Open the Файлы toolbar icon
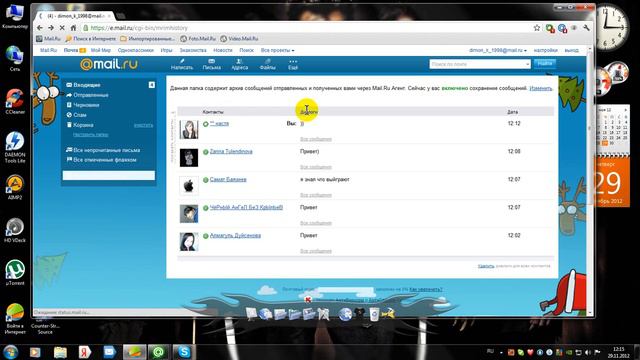This screenshot has height=360, width=640. [x=267, y=64]
